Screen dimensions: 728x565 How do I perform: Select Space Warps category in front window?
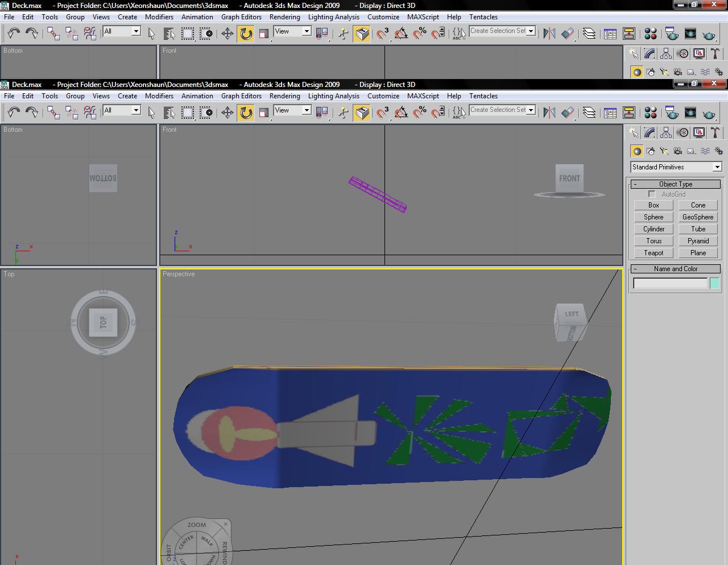(x=705, y=151)
